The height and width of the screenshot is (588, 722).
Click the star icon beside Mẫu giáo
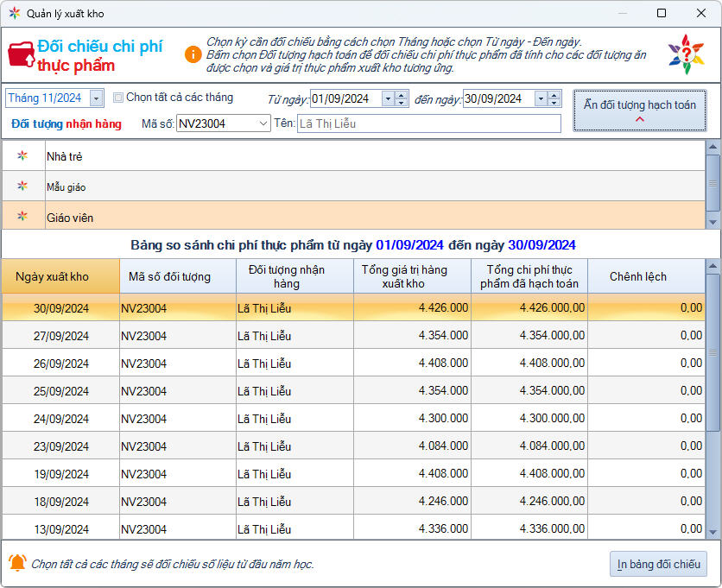(22, 187)
